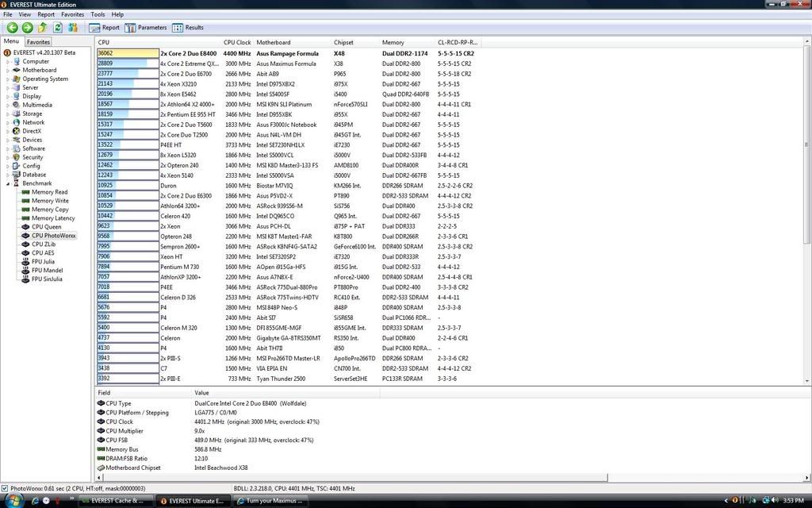This screenshot has height=508, width=812.
Task: Sort by the CPU Clock column header
Action: click(237, 43)
